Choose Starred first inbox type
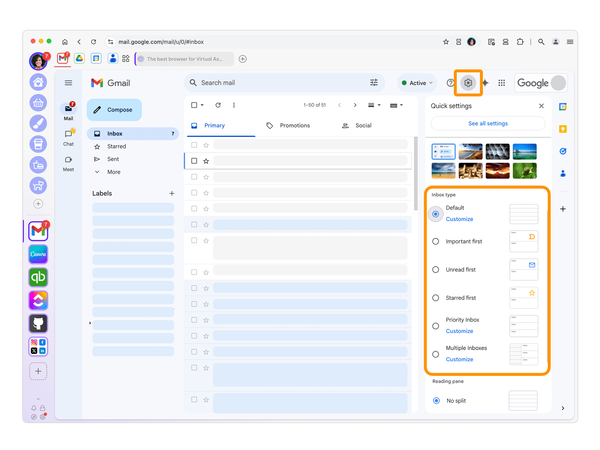The width and height of the screenshot is (600, 450). (435, 298)
